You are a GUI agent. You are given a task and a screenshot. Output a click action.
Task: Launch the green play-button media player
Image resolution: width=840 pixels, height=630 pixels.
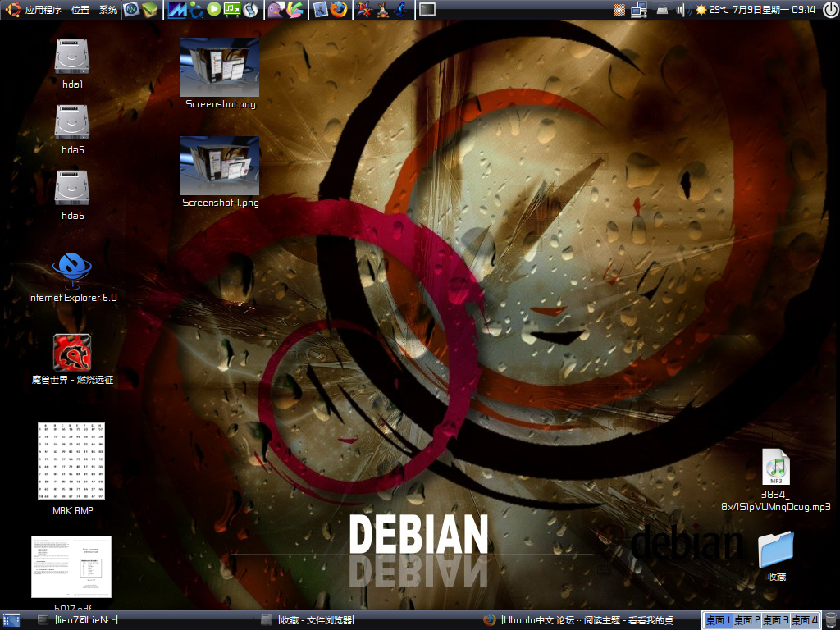214,9
